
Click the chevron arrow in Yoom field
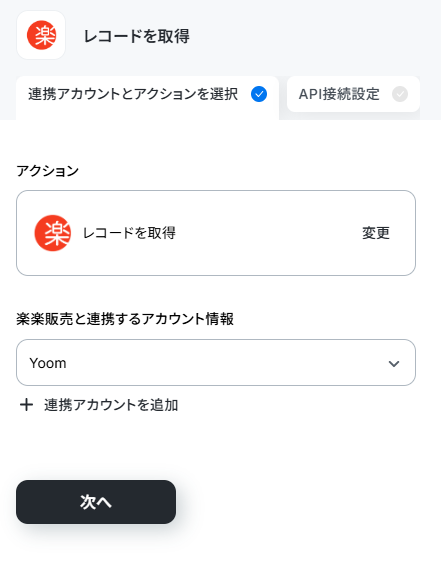[x=394, y=363]
